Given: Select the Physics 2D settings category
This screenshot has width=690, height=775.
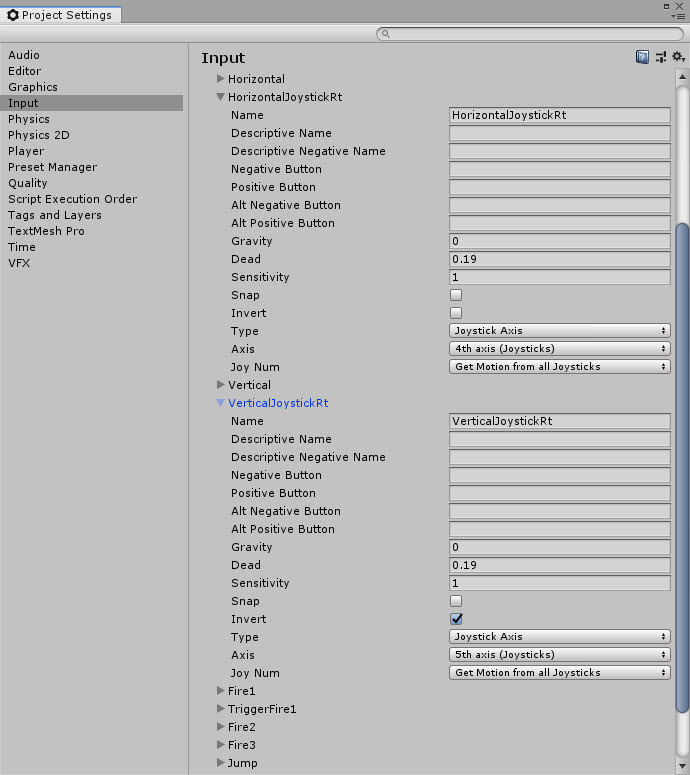Looking at the screenshot, I should [39, 135].
